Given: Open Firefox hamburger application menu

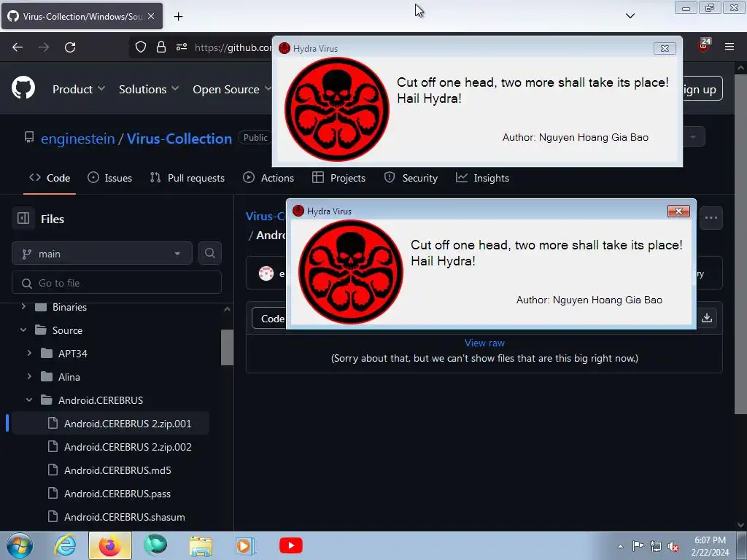Looking at the screenshot, I should coord(729,47).
